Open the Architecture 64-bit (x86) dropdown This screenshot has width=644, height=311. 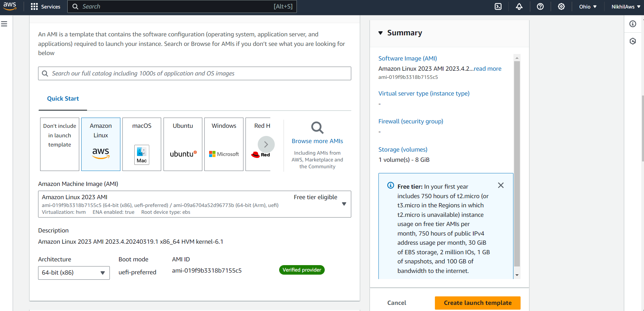[74, 273]
